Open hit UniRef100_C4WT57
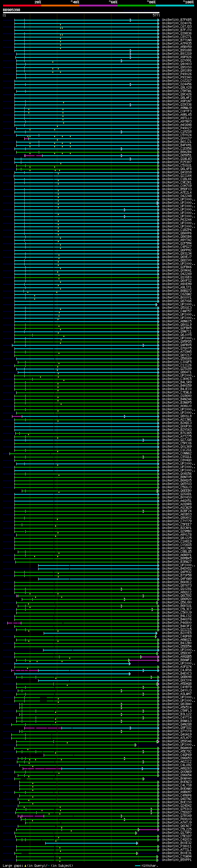 [177, 311]
